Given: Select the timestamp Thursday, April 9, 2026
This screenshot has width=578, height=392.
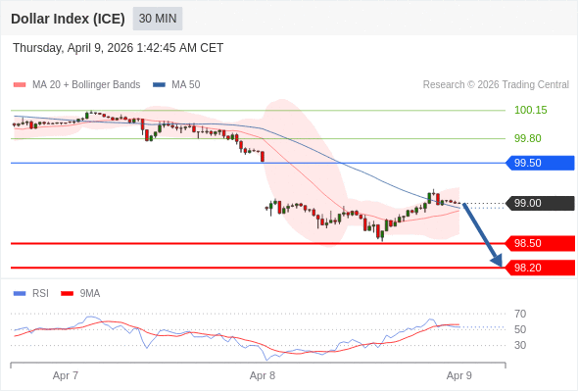Looking at the screenshot, I should pyautogui.click(x=118, y=48).
